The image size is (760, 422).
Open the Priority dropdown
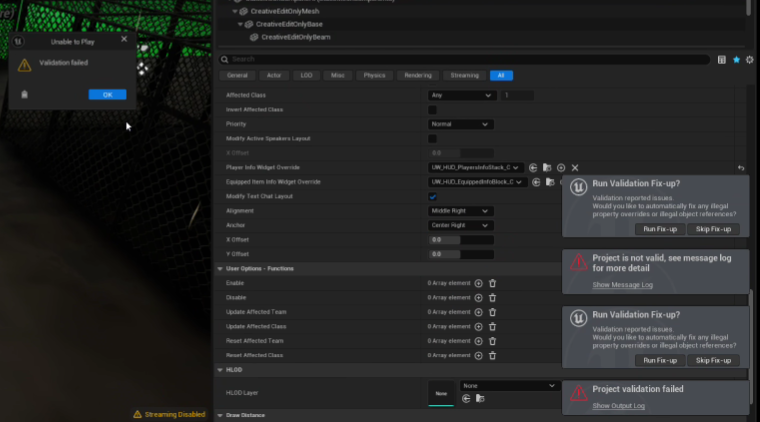click(460, 125)
